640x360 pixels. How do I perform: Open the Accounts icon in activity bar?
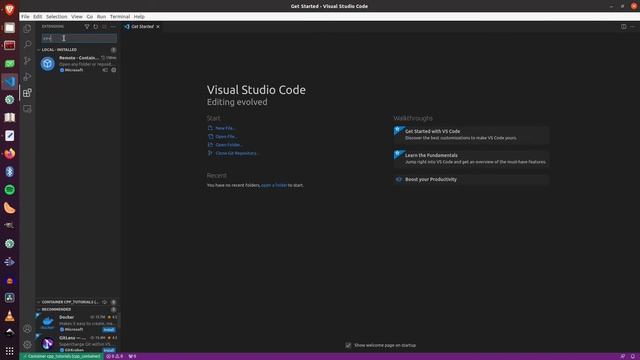point(27,329)
